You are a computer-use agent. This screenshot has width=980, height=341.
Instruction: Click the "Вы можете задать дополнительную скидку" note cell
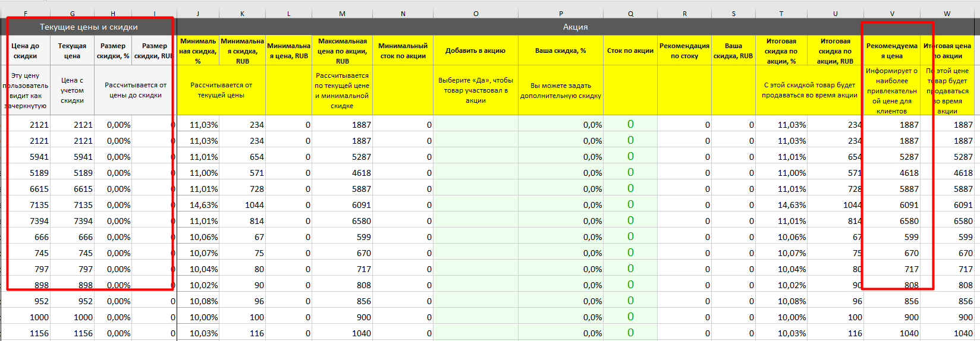click(560, 90)
